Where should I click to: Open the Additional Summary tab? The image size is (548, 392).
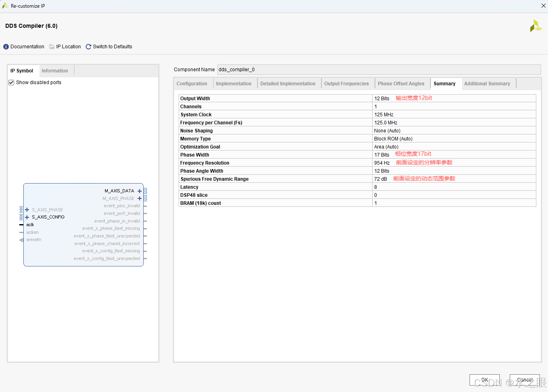pos(487,84)
